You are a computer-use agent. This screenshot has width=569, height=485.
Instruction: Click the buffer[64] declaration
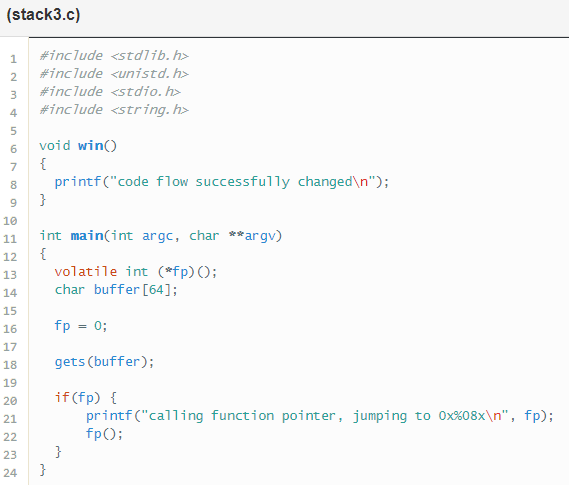tap(136, 290)
